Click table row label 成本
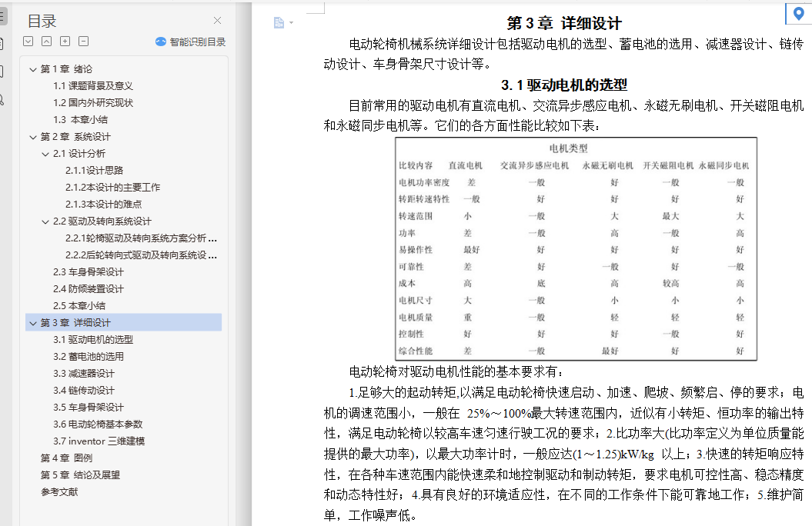Screen dimensions: 812x526 click(x=407, y=284)
